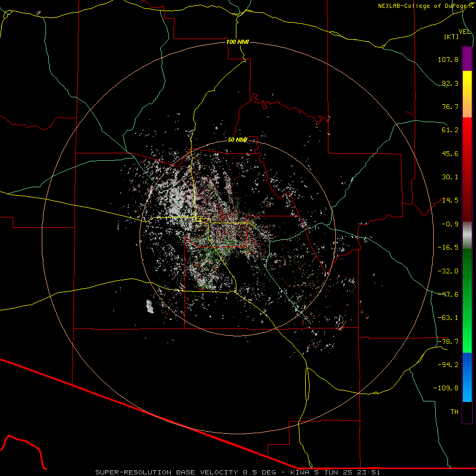Click the TH threshold label

point(454,412)
